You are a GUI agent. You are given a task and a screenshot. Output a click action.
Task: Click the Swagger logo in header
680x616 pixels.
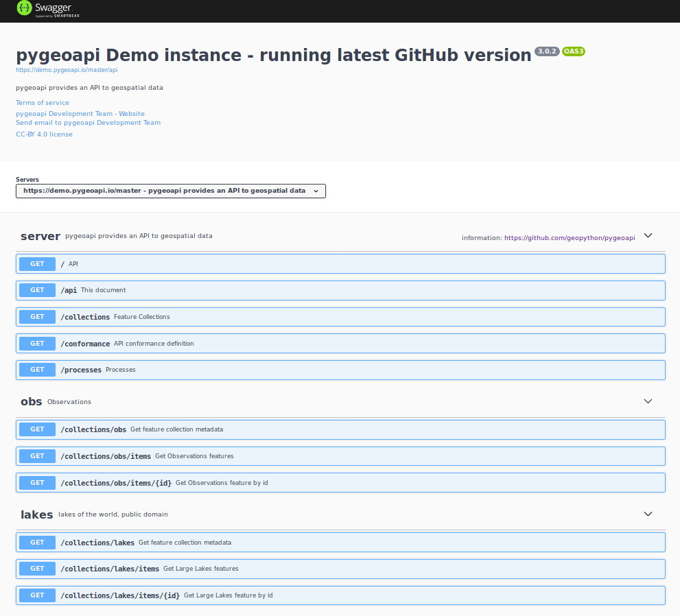(48, 9)
